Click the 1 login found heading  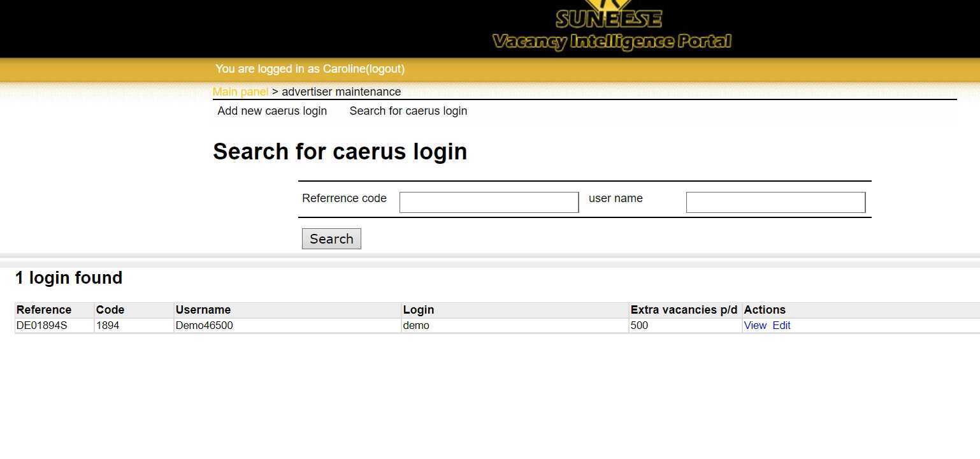[69, 278]
